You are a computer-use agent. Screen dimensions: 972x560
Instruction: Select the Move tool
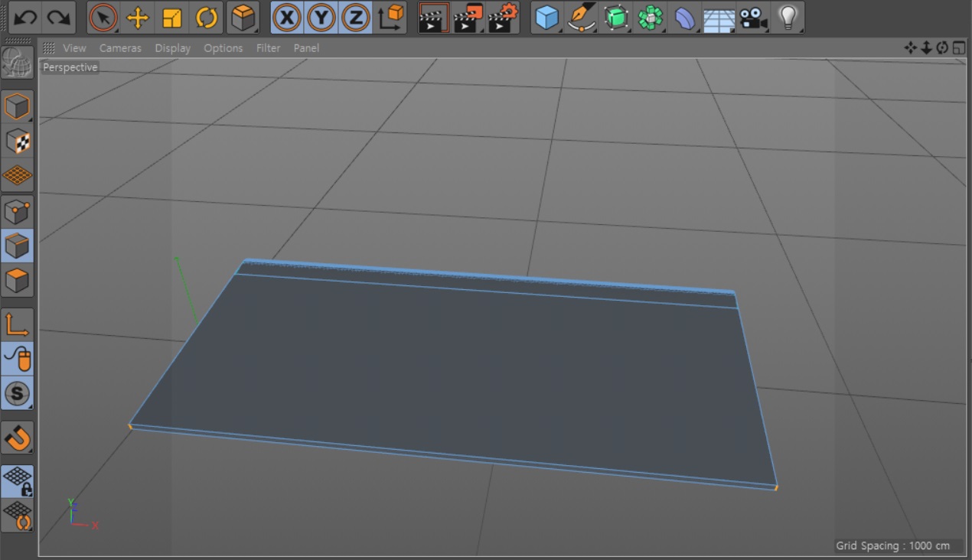(x=138, y=18)
